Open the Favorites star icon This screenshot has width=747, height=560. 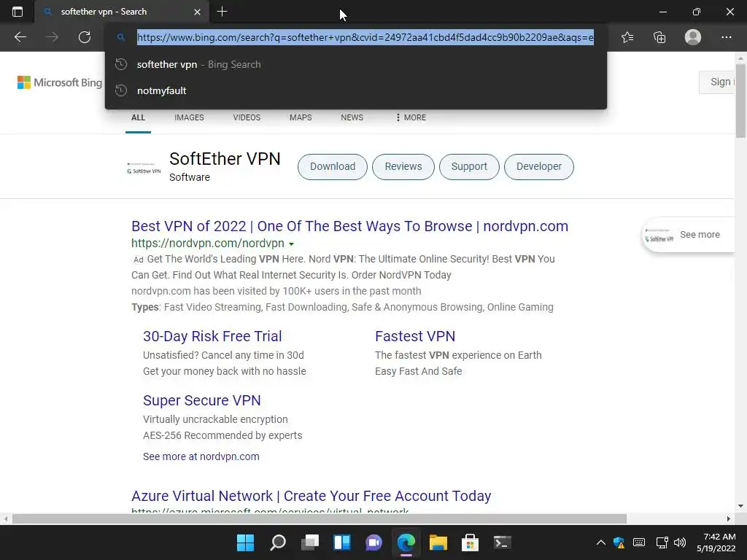[x=627, y=37]
